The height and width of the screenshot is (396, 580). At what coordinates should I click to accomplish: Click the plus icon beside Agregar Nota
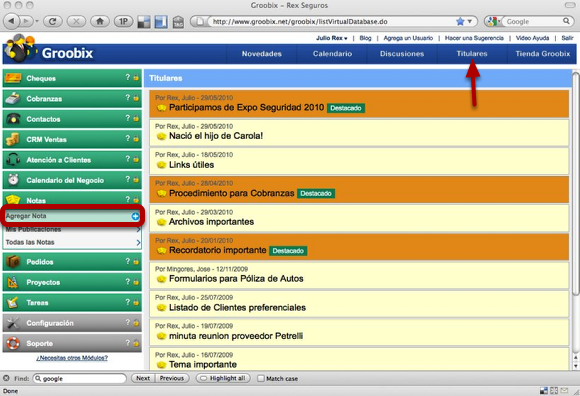(x=135, y=216)
